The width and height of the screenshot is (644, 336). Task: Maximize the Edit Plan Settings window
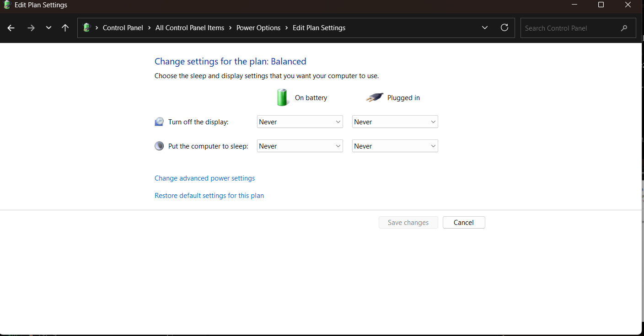click(601, 5)
